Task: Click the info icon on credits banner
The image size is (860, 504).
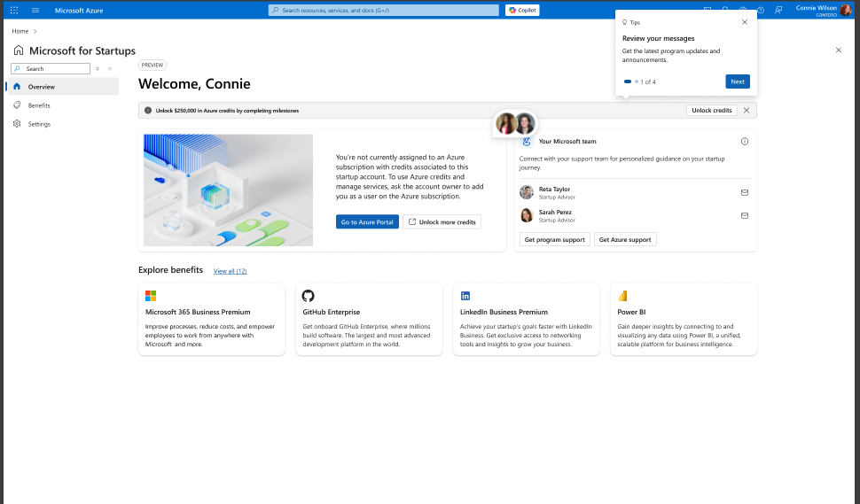Action: pyautogui.click(x=148, y=110)
